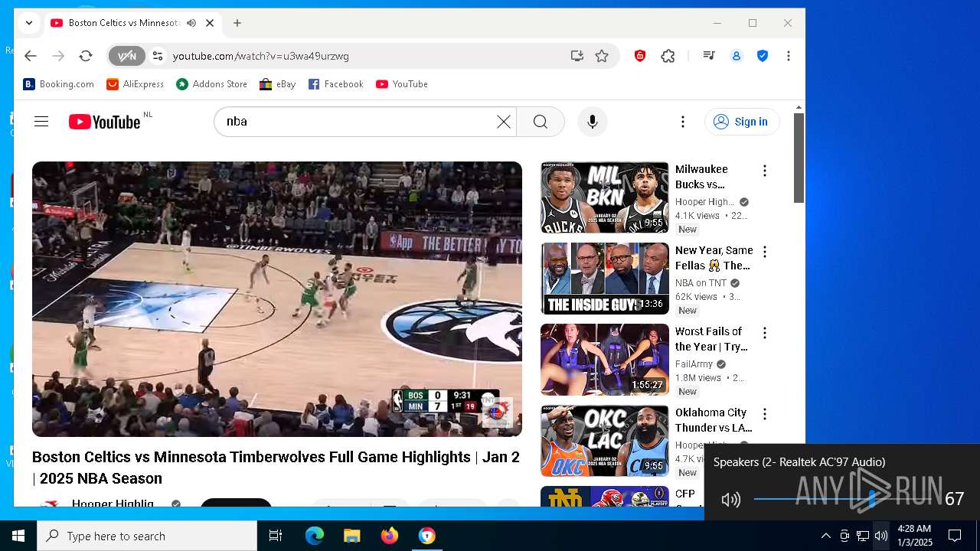Open the browser three-dot menu
980x551 pixels.
[x=789, y=56]
